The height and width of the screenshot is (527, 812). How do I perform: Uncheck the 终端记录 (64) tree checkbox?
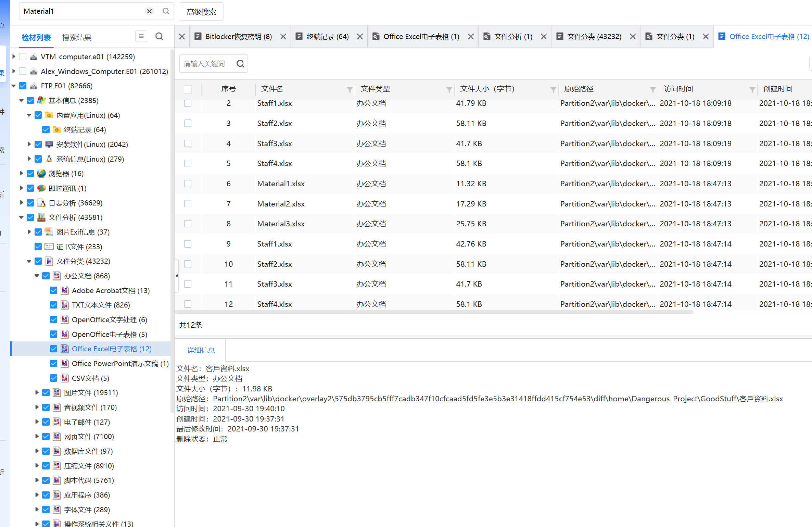tap(46, 130)
